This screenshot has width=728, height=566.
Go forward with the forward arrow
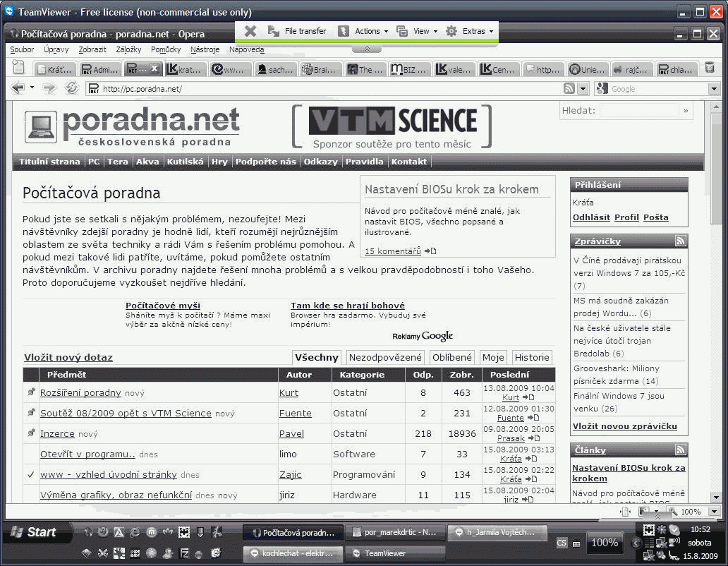tap(49, 88)
